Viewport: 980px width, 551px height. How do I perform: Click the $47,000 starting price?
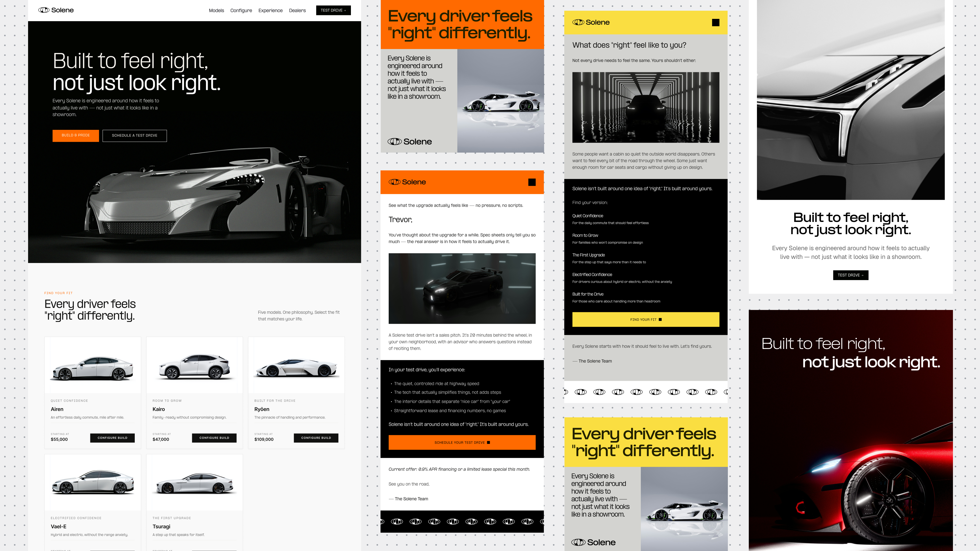click(x=161, y=439)
